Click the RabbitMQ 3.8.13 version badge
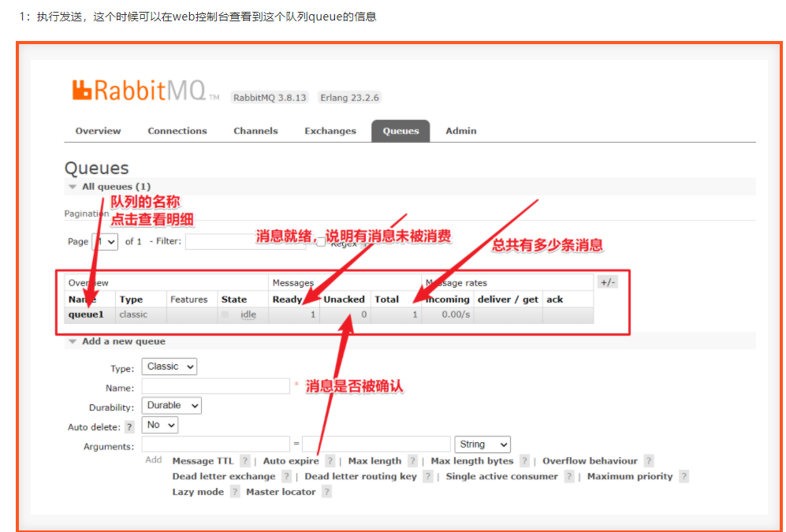This screenshot has width=786, height=532. (270, 97)
